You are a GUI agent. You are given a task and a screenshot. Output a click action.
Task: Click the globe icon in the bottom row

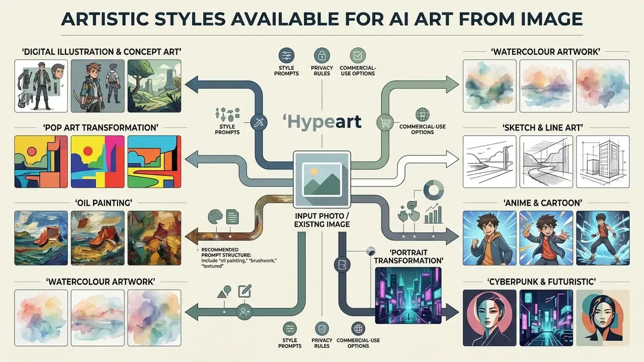[358, 329]
